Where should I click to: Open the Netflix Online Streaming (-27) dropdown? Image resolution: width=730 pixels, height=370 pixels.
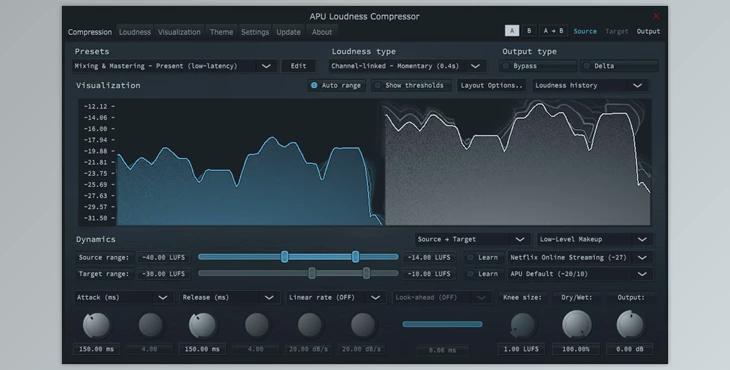click(579, 257)
